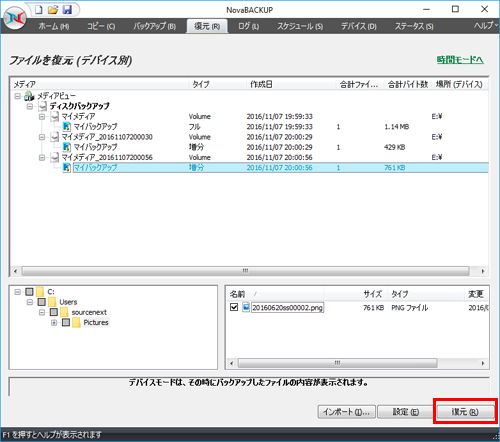Collapse the マイメディア_20161107200056 node
This screenshot has width=500, height=442.
pos(42,157)
